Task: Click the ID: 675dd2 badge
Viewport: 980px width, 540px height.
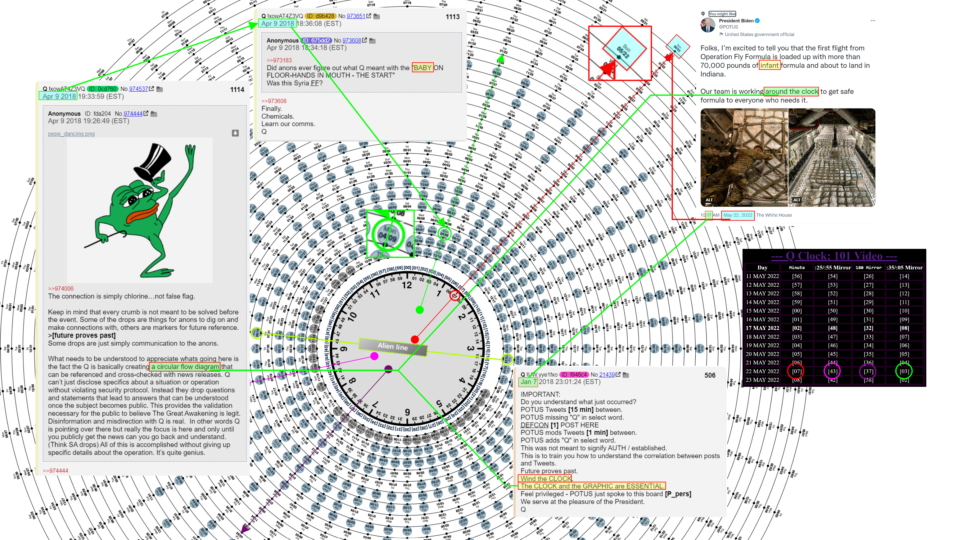Action: (x=317, y=40)
